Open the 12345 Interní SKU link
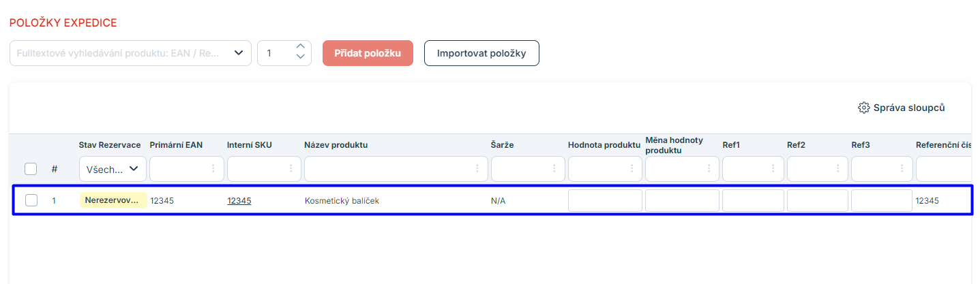 (239, 201)
